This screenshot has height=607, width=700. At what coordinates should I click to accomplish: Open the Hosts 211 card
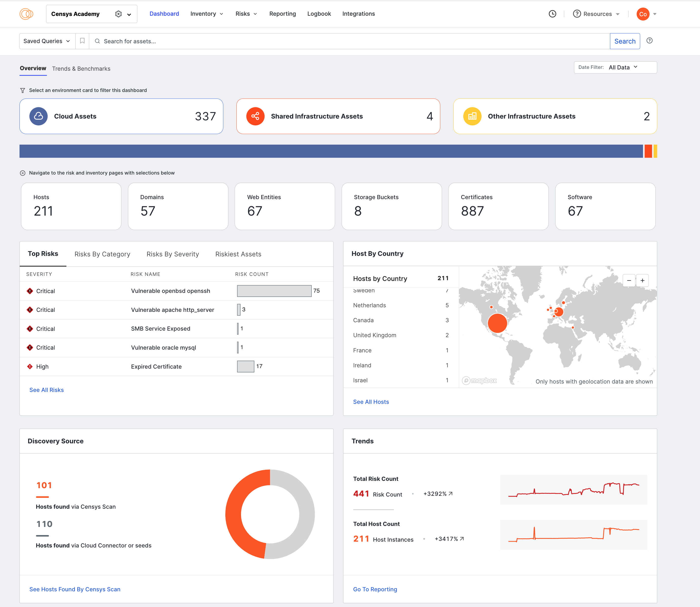click(71, 206)
